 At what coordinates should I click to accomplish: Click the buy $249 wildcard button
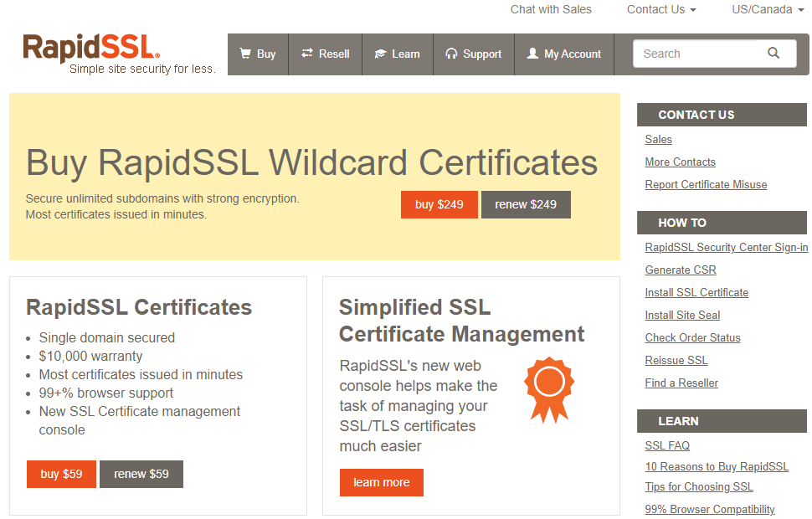[439, 204]
